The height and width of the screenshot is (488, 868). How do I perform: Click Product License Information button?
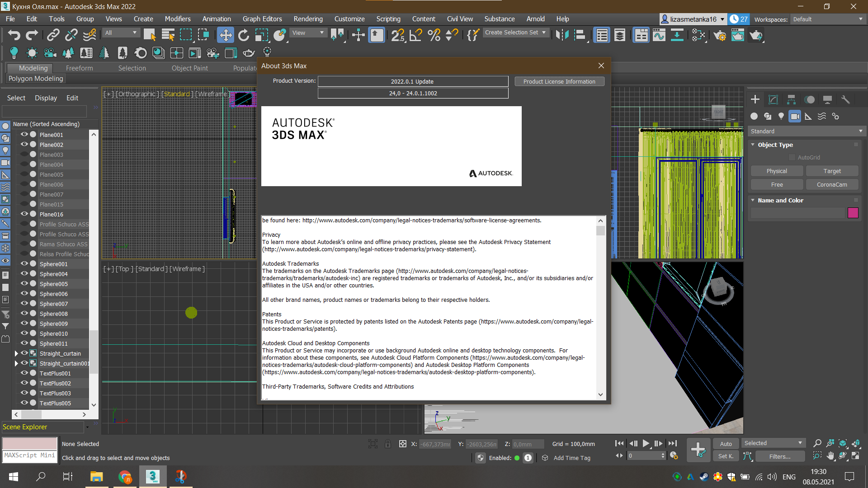tap(559, 81)
